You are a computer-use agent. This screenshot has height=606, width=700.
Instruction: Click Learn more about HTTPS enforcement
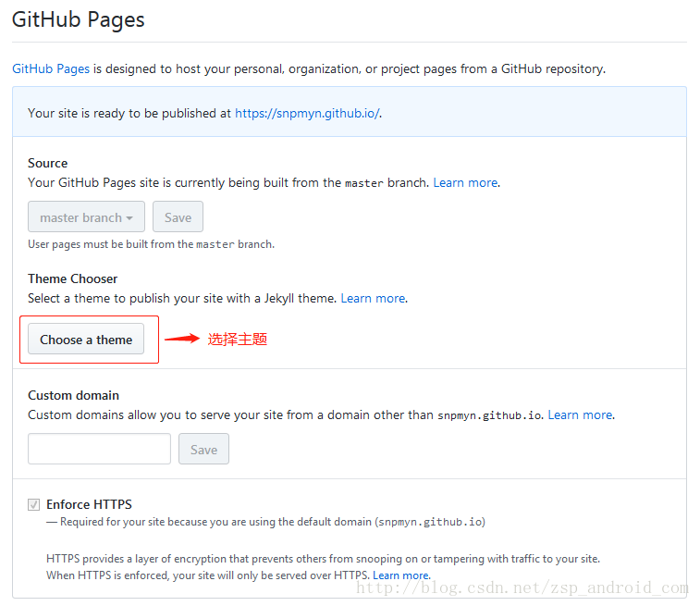[x=401, y=575]
